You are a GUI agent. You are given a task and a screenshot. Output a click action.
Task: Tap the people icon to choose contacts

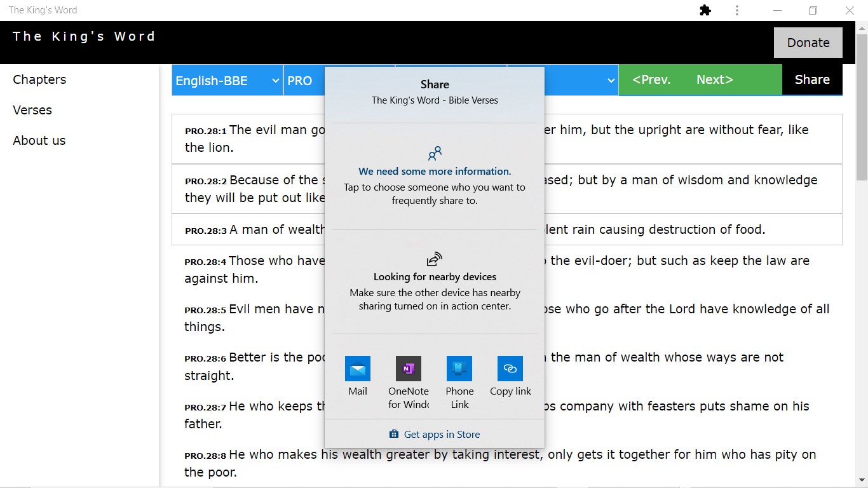tap(435, 154)
